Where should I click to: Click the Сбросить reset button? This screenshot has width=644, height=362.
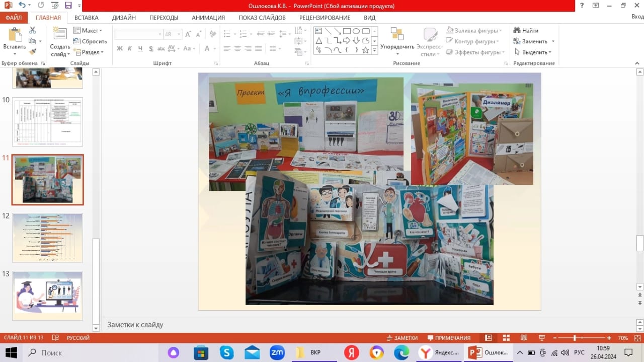point(90,41)
